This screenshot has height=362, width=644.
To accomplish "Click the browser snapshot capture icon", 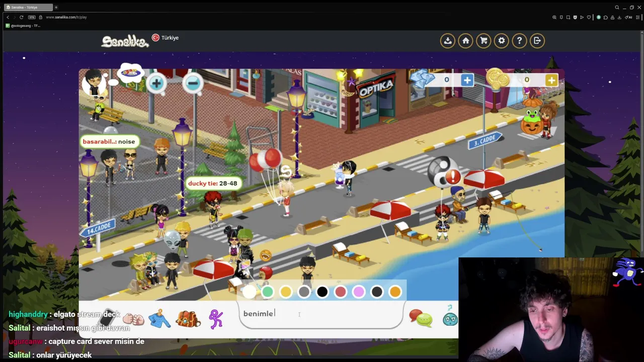I will (568, 17).
